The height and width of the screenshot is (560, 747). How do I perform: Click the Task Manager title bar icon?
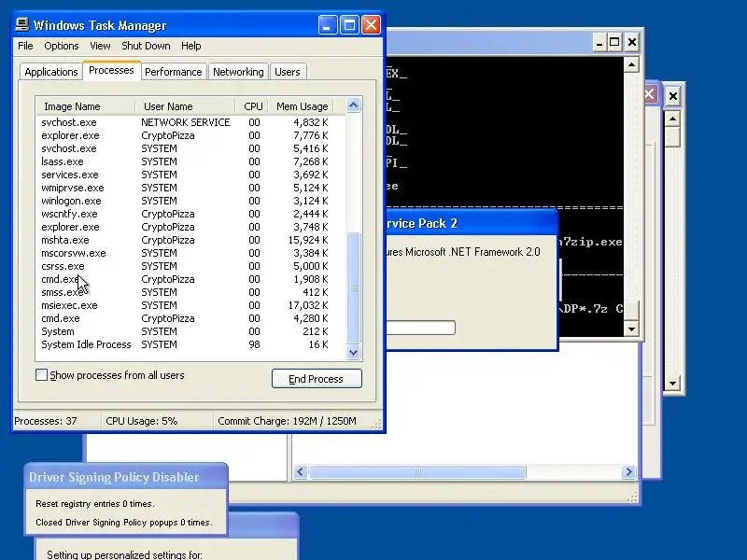tap(21, 24)
